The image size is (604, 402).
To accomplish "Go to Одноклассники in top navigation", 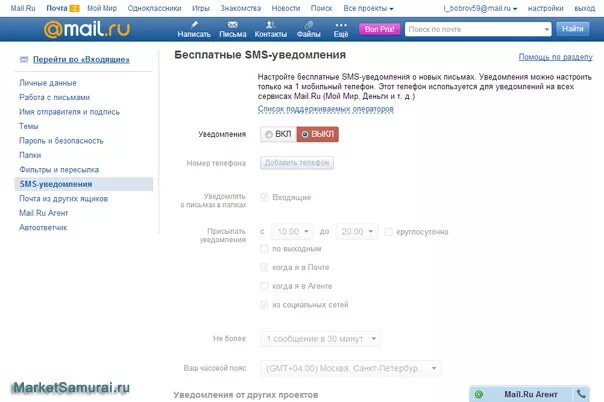I will tap(154, 8).
